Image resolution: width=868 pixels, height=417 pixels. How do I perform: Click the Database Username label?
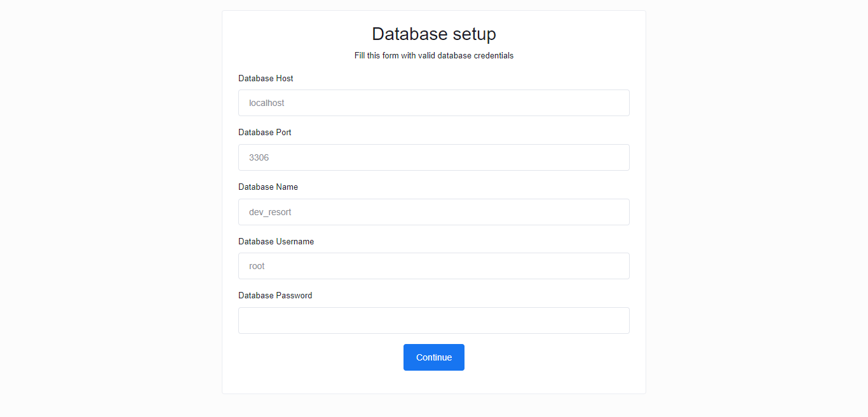click(276, 241)
